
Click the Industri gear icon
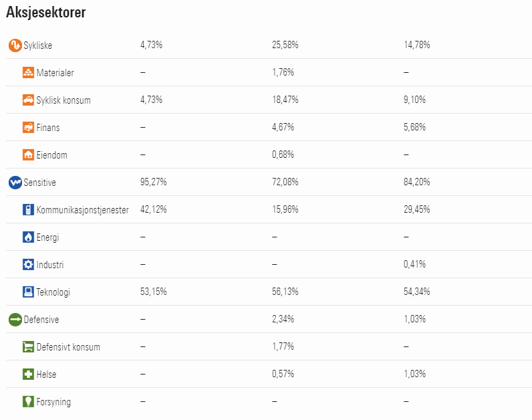(x=28, y=264)
